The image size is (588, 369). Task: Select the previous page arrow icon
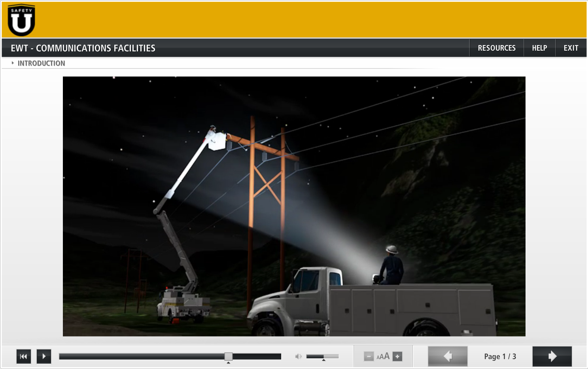point(447,356)
